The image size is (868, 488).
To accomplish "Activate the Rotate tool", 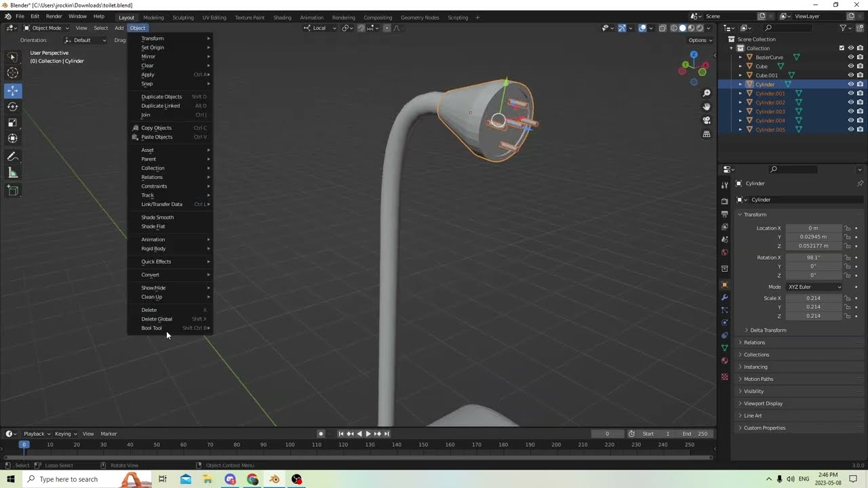I will pos(13,106).
